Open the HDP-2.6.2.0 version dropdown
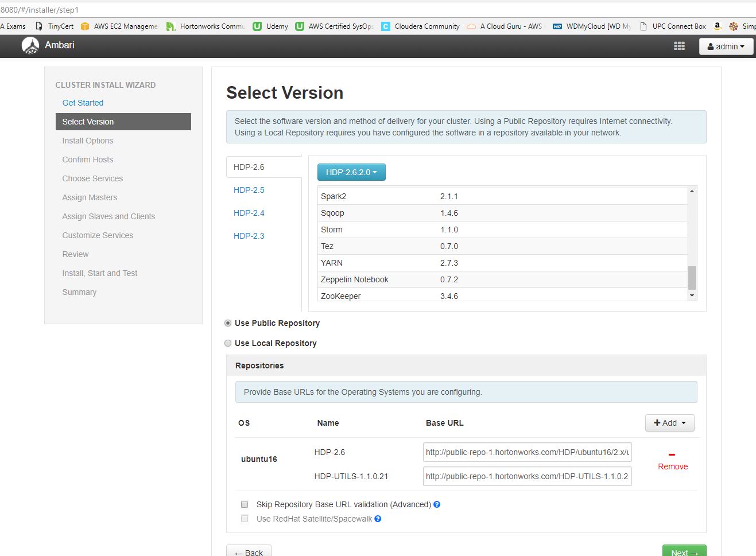Image resolution: width=756 pixels, height=556 pixels. 351,172
